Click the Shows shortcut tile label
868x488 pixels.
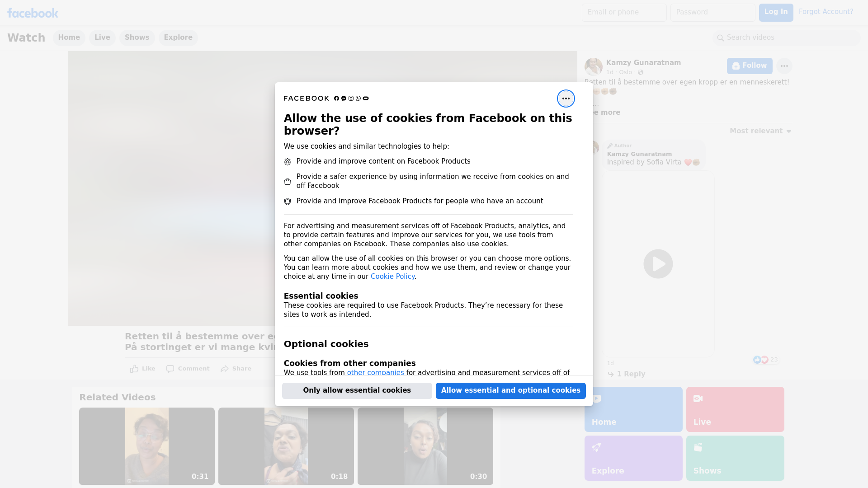tap(707, 471)
